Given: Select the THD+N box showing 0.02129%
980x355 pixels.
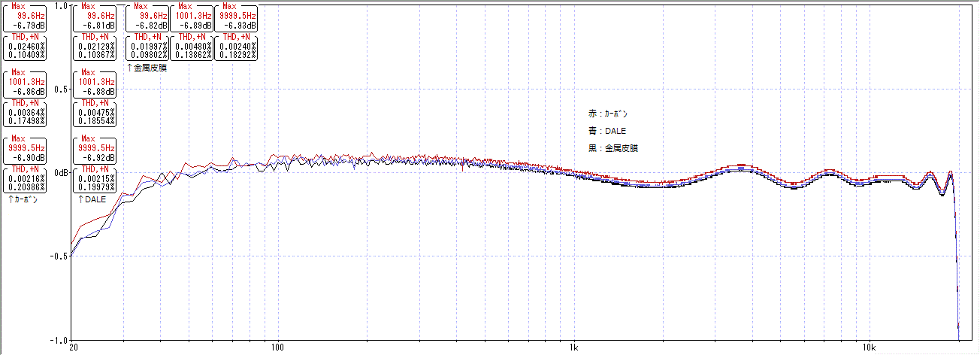Looking at the screenshot, I should [x=95, y=47].
